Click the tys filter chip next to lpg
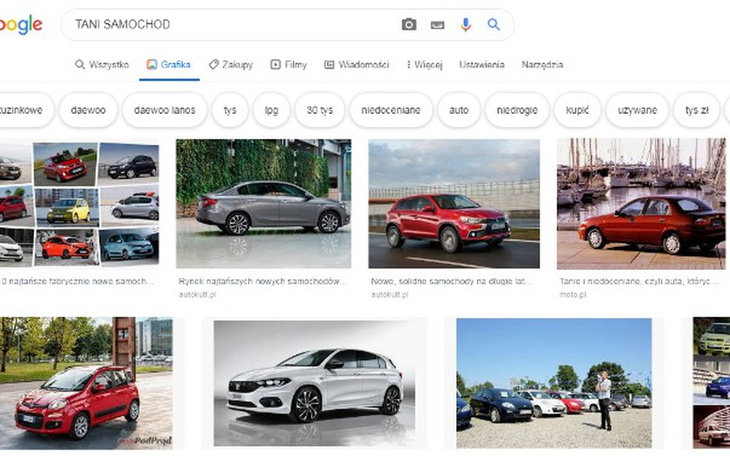 [x=230, y=110]
